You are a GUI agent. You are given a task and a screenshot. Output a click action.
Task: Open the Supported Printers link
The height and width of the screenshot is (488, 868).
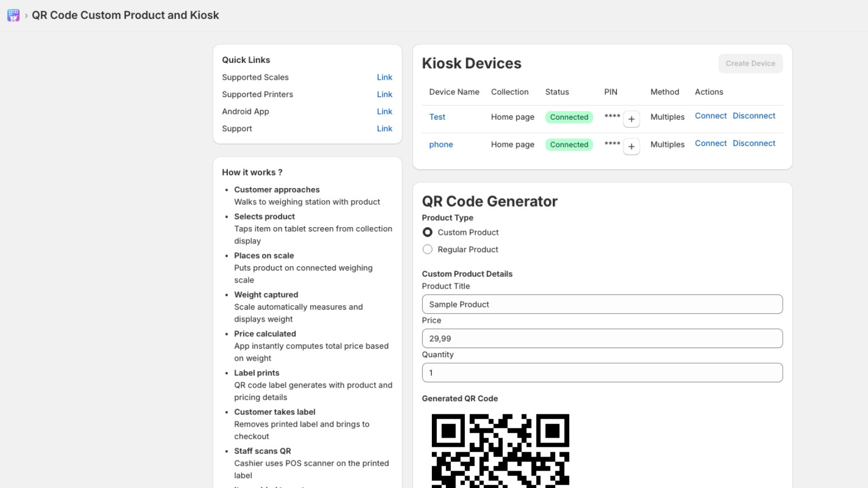pyautogui.click(x=384, y=94)
